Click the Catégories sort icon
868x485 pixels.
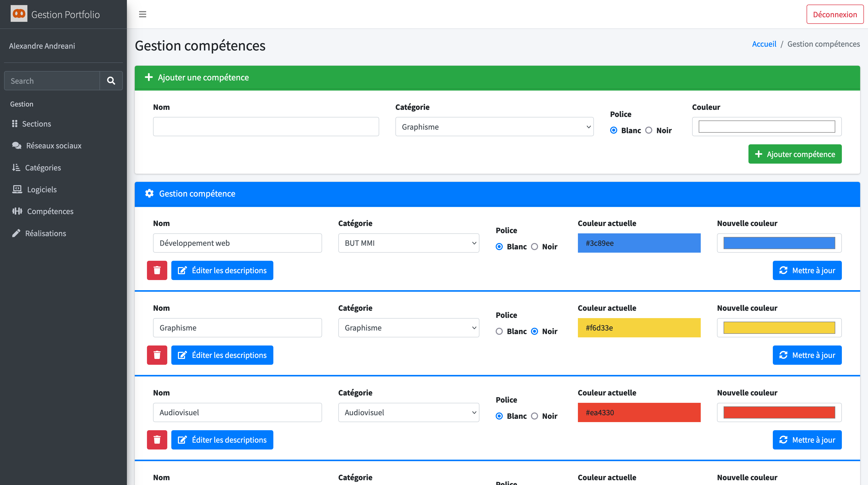pos(16,167)
